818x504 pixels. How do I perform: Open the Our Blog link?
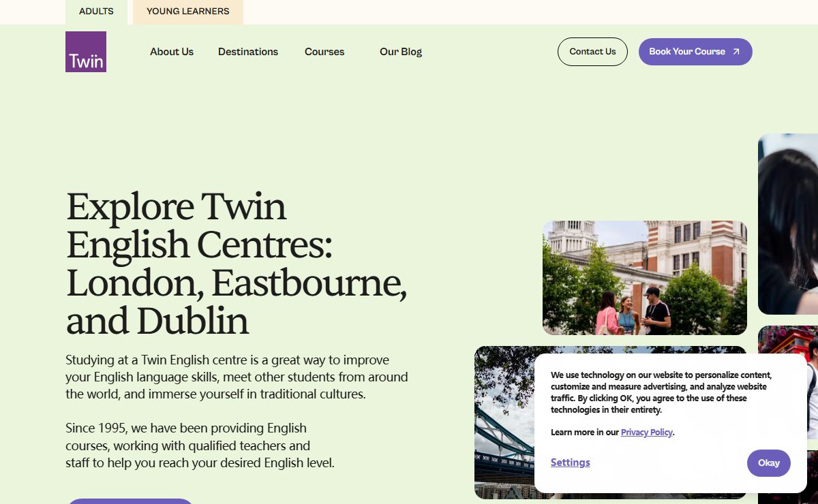coord(401,52)
